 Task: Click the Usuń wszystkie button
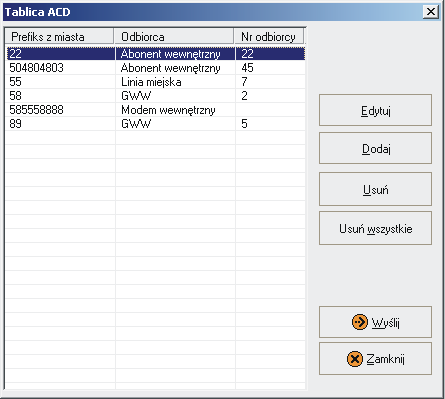pyautogui.click(x=375, y=228)
